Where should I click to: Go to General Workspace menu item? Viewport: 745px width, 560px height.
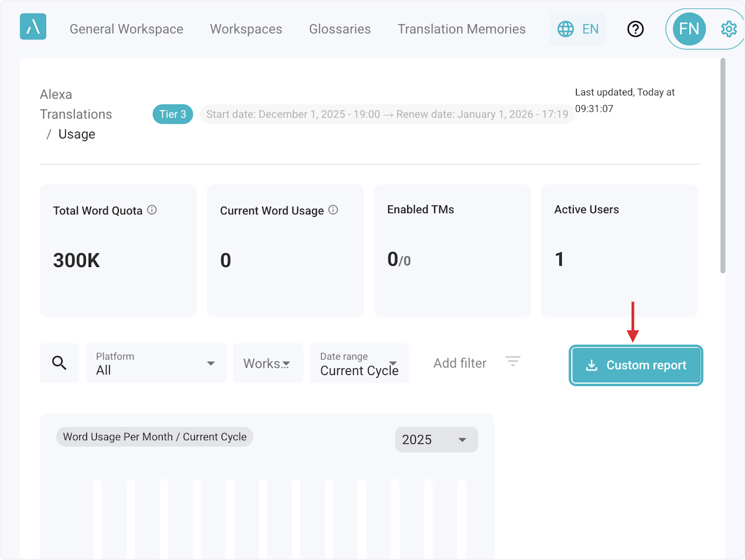tap(126, 29)
